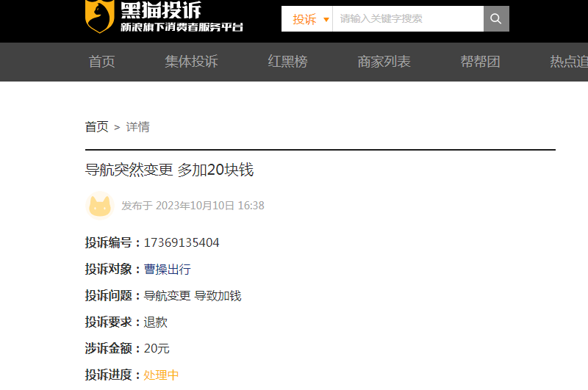Expand the 投诉 search type dropdown
The width and height of the screenshot is (588, 390).
[310, 19]
